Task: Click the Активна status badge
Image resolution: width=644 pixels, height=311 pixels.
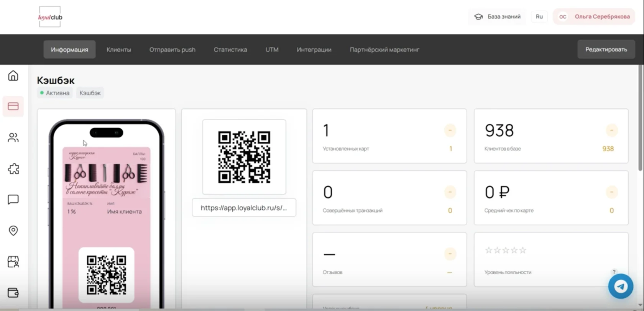Action: (55, 93)
